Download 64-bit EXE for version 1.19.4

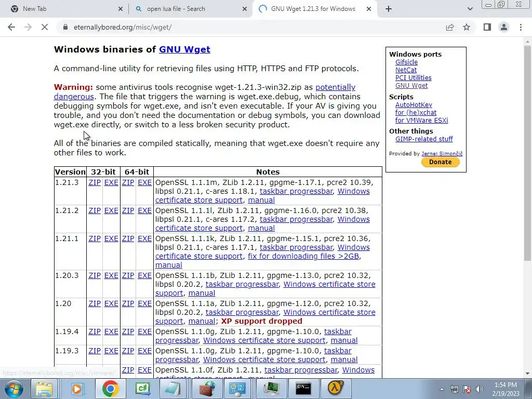(x=144, y=332)
